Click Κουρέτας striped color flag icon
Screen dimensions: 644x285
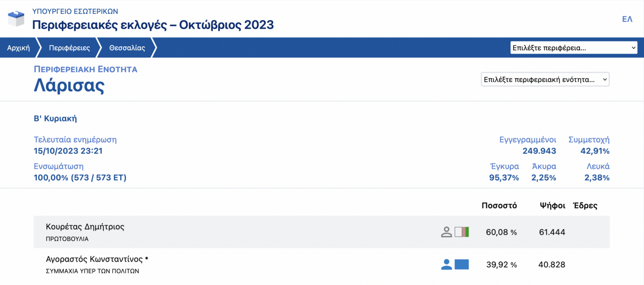coord(462,232)
